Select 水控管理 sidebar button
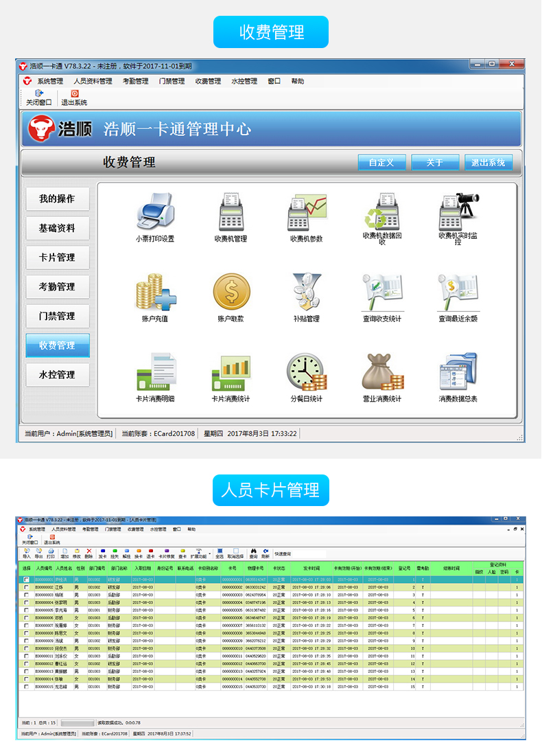 (x=58, y=375)
